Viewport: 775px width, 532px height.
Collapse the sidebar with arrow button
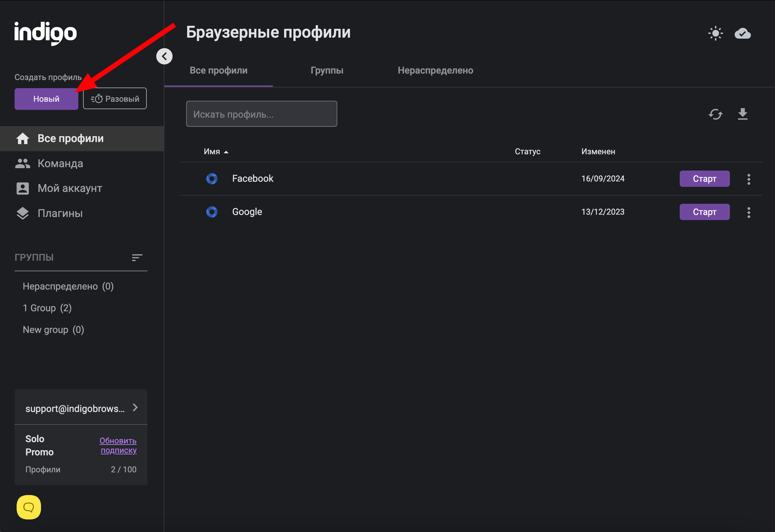pyautogui.click(x=164, y=56)
